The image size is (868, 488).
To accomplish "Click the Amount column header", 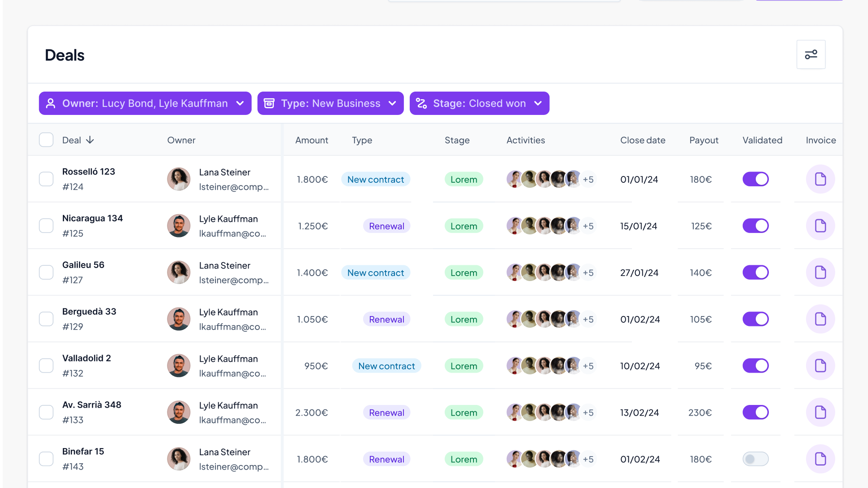I will coord(311,140).
